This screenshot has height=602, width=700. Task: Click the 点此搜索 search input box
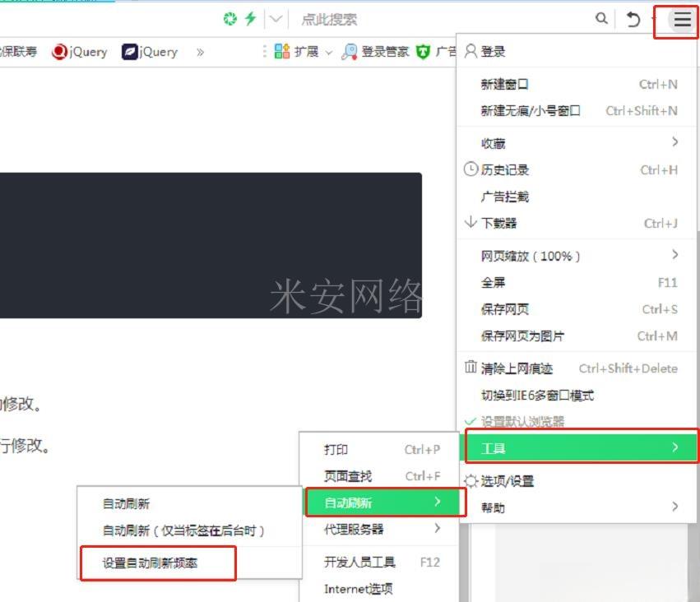(x=444, y=19)
